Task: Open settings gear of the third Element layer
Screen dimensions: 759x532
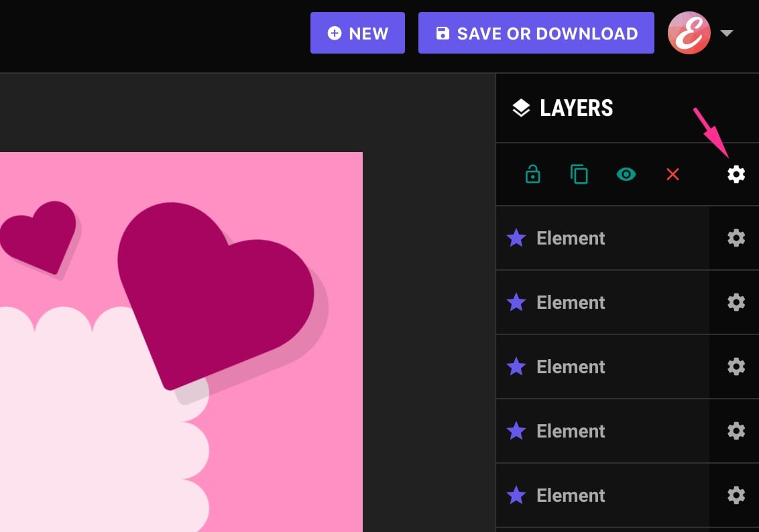Action: 736,367
